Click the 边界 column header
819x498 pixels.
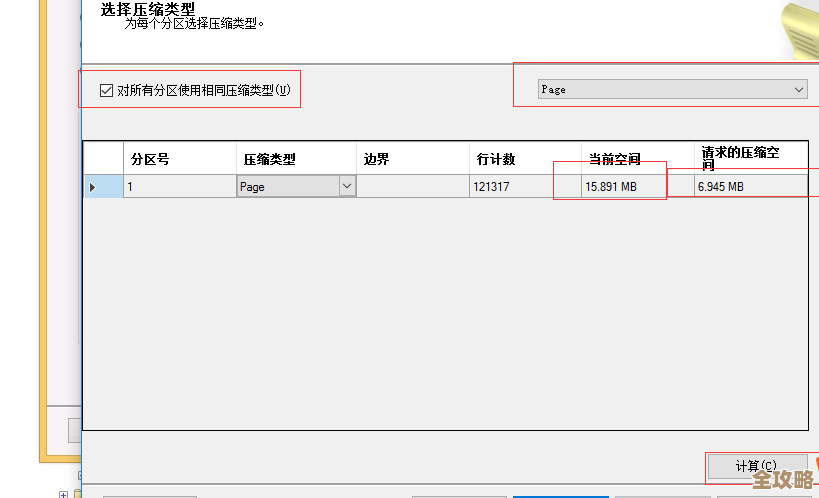[413, 159]
